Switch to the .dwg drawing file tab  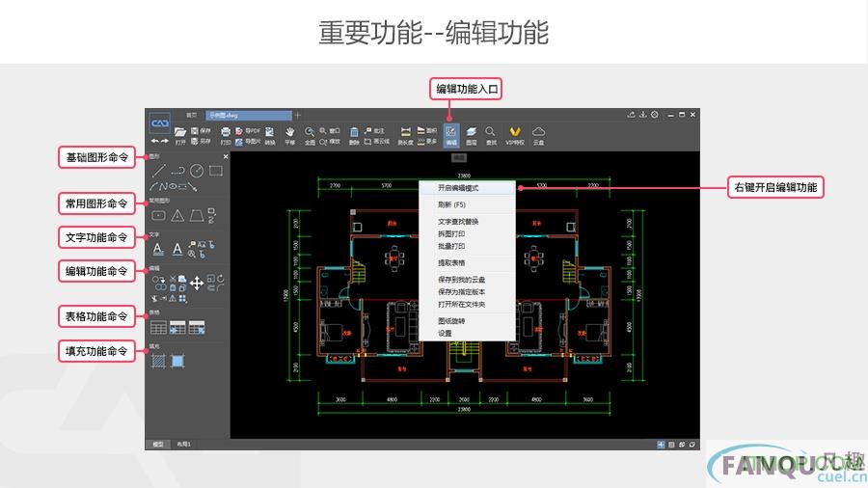point(249,115)
